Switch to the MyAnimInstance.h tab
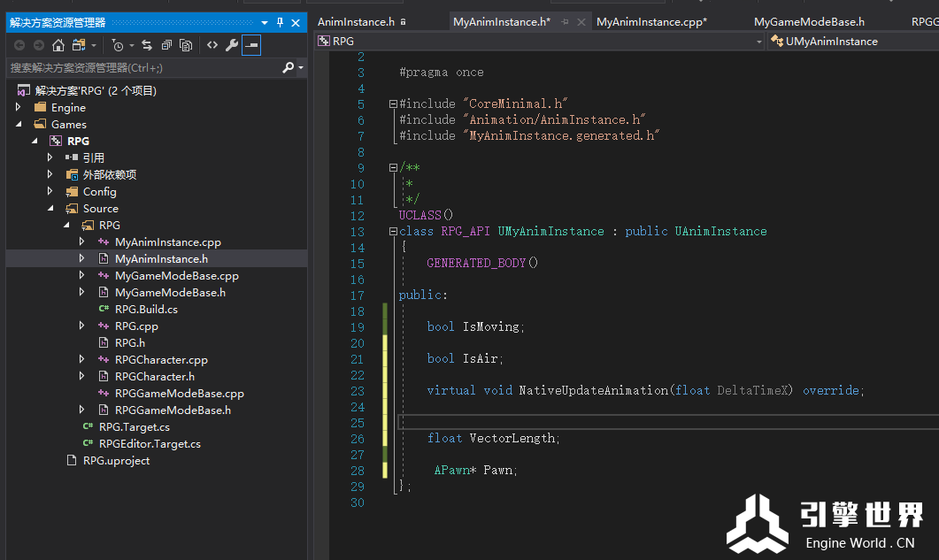 (x=501, y=21)
